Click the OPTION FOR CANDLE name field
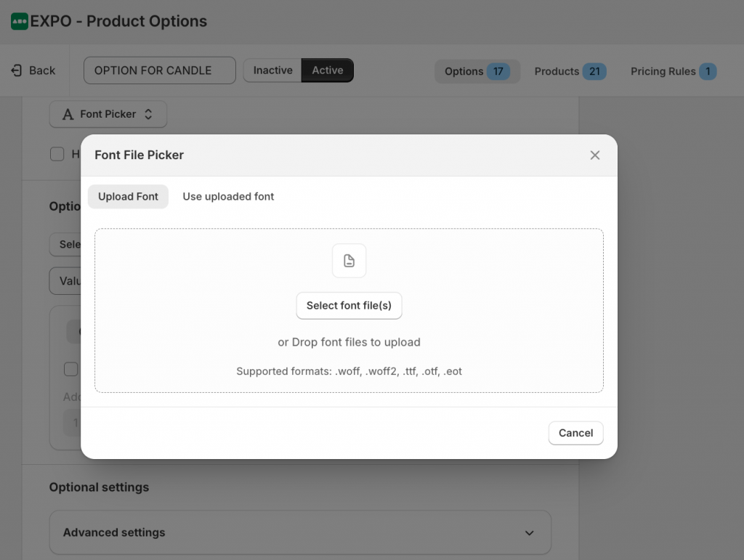Screen dimensions: 744x560 coord(159,70)
